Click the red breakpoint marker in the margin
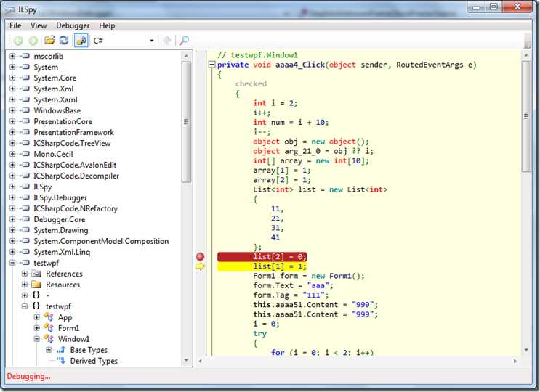Image resolution: width=540 pixels, height=392 pixels. click(201, 256)
